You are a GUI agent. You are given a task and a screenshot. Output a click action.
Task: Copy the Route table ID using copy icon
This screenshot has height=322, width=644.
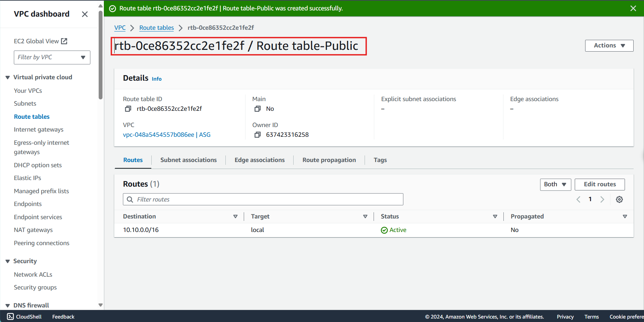coord(128,108)
